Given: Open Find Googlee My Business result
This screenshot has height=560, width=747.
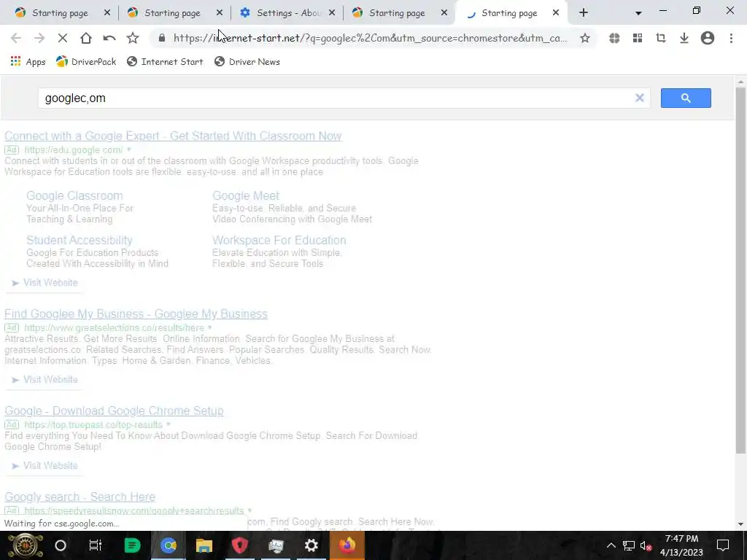Looking at the screenshot, I should tap(136, 314).
